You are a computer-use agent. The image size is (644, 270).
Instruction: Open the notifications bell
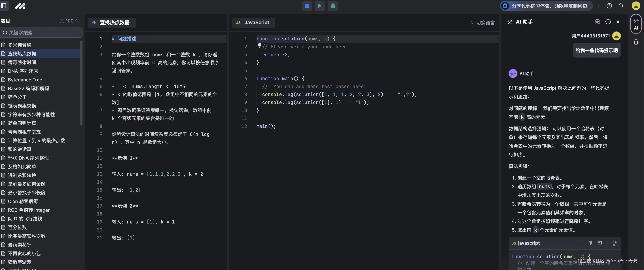[x=621, y=6]
